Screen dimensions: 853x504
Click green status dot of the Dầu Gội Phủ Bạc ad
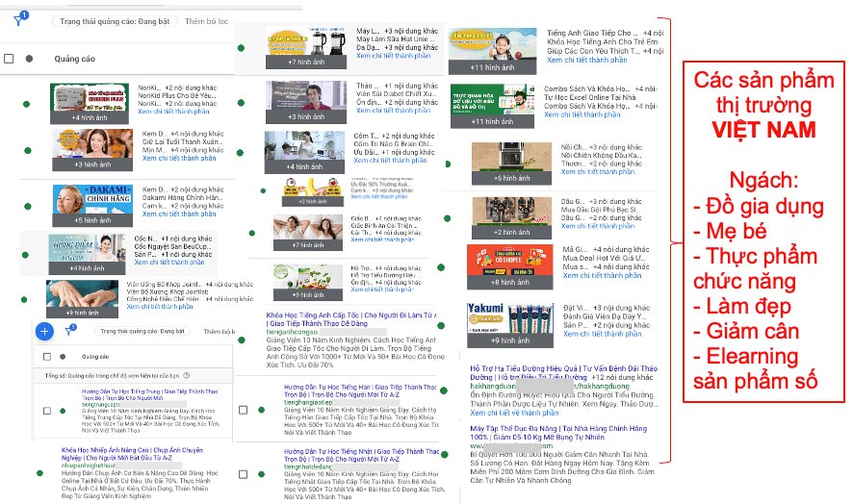[x=447, y=218]
